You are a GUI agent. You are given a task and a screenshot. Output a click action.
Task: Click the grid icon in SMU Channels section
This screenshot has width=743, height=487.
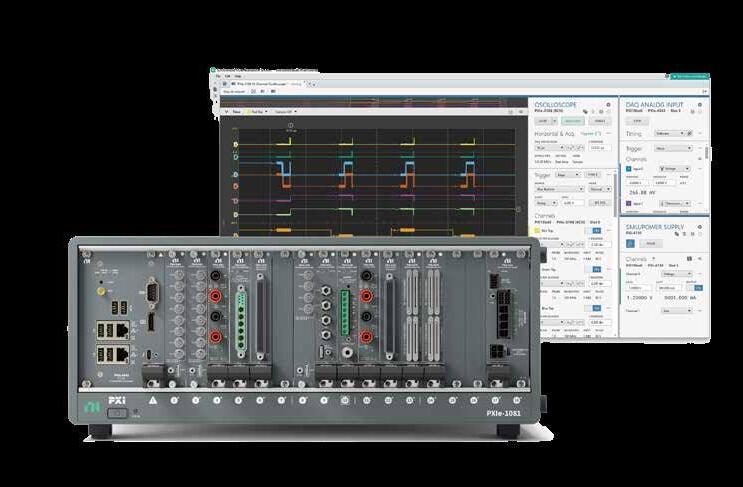(689, 259)
